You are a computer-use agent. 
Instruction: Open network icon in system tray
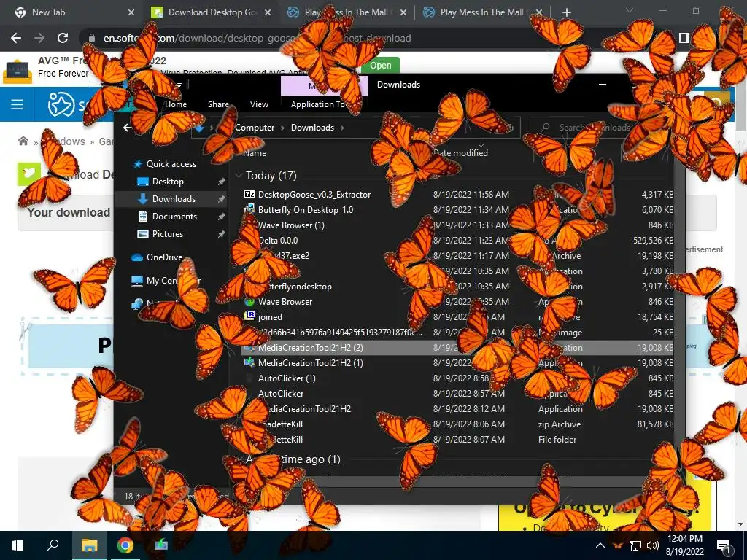click(x=635, y=545)
